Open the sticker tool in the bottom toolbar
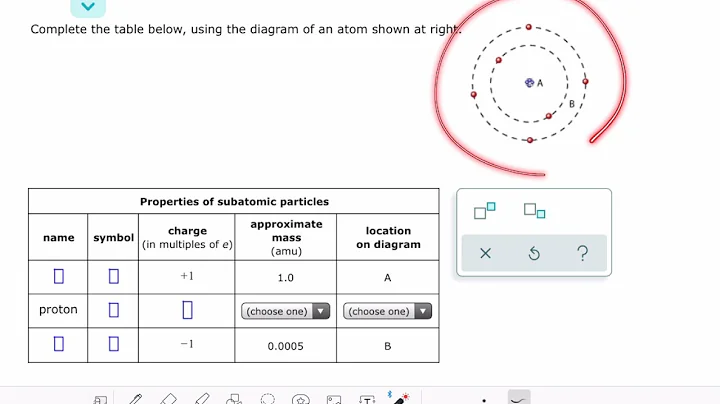The width and height of the screenshot is (720, 404). click(x=301, y=399)
